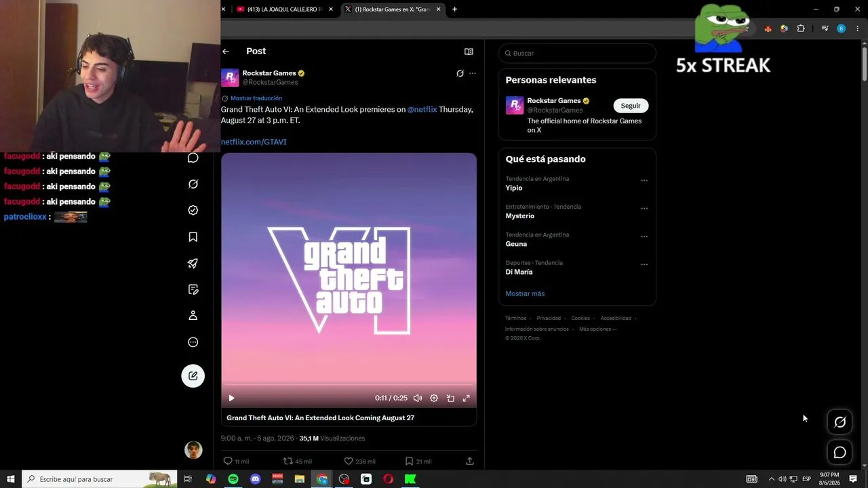Image resolution: width=868 pixels, height=488 pixels.
Task: Open the notepad-pencil icon in X sidebar
Action: (x=193, y=290)
